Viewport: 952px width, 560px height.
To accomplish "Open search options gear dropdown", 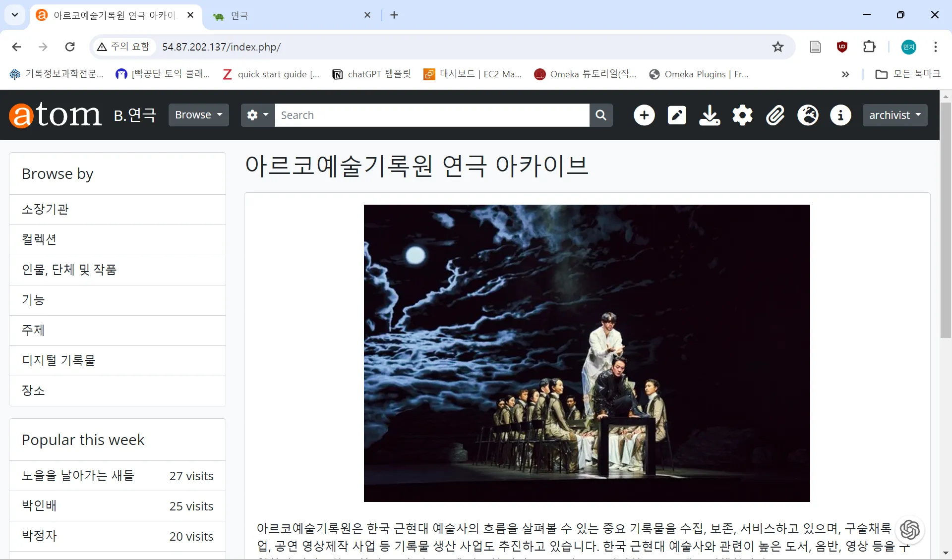I will (258, 115).
